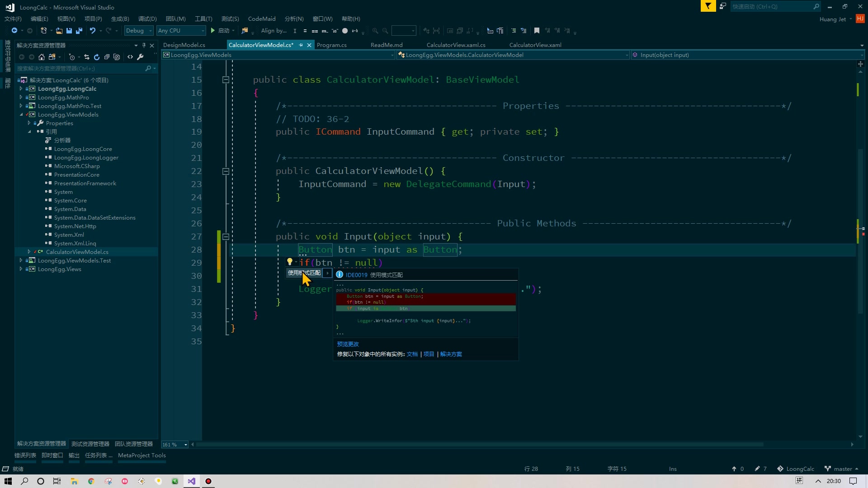Refresh Solution Explorer with the refresh icon
868x488 pixels.
point(96,57)
